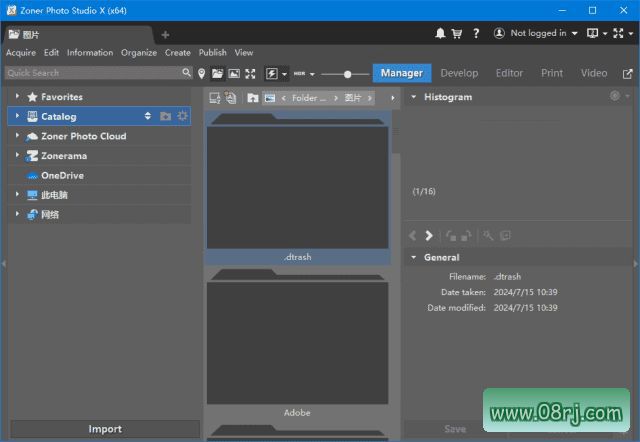Open the Create menu

pos(178,53)
